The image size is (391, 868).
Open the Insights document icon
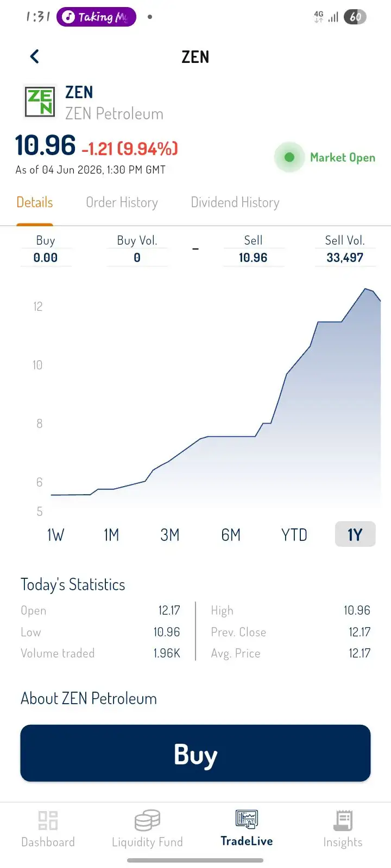(x=343, y=820)
